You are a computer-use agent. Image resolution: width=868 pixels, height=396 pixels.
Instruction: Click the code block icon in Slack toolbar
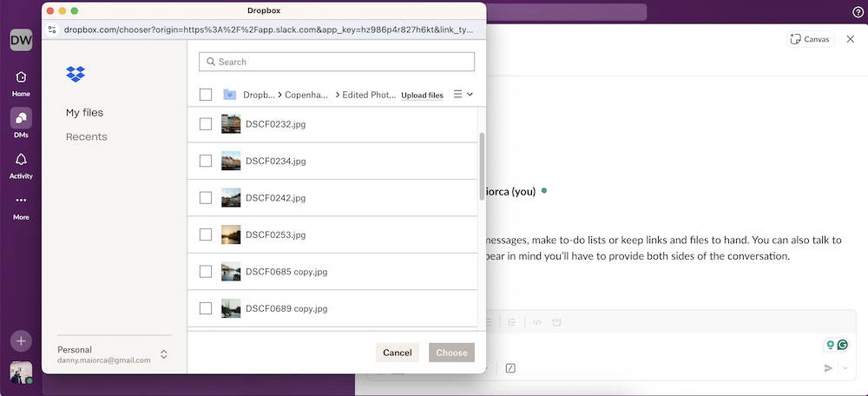click(x=556, y=322)
